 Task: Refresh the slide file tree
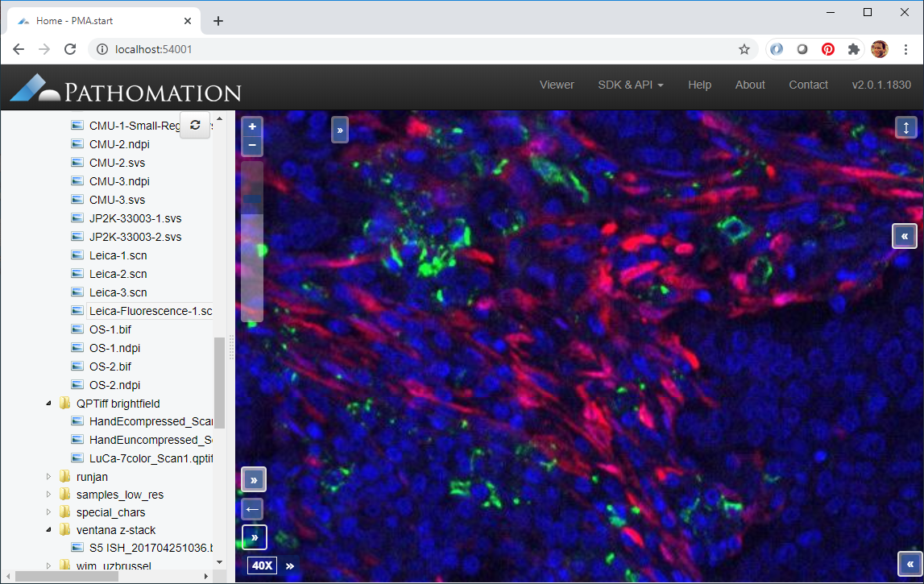tap(195, 125)
